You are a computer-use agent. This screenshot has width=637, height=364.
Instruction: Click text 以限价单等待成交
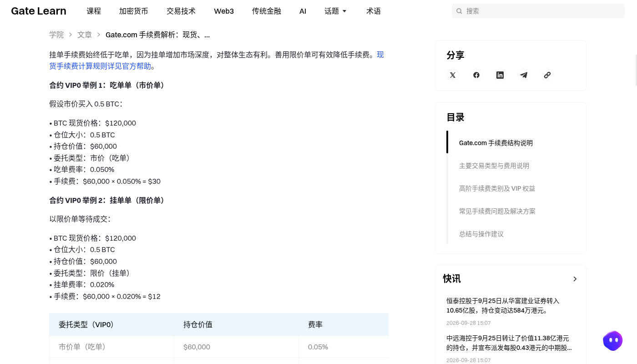(80, 219)
